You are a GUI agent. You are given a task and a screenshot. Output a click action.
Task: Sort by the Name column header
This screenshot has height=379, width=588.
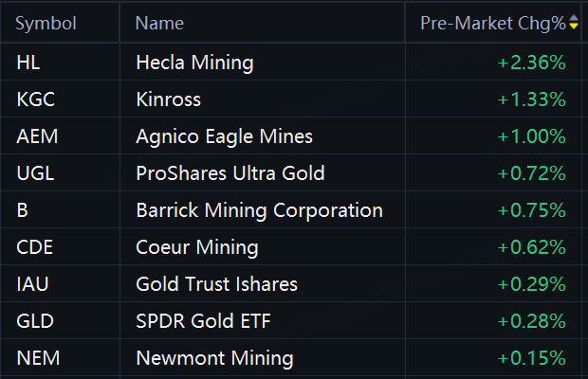click(x=160, y=24)
